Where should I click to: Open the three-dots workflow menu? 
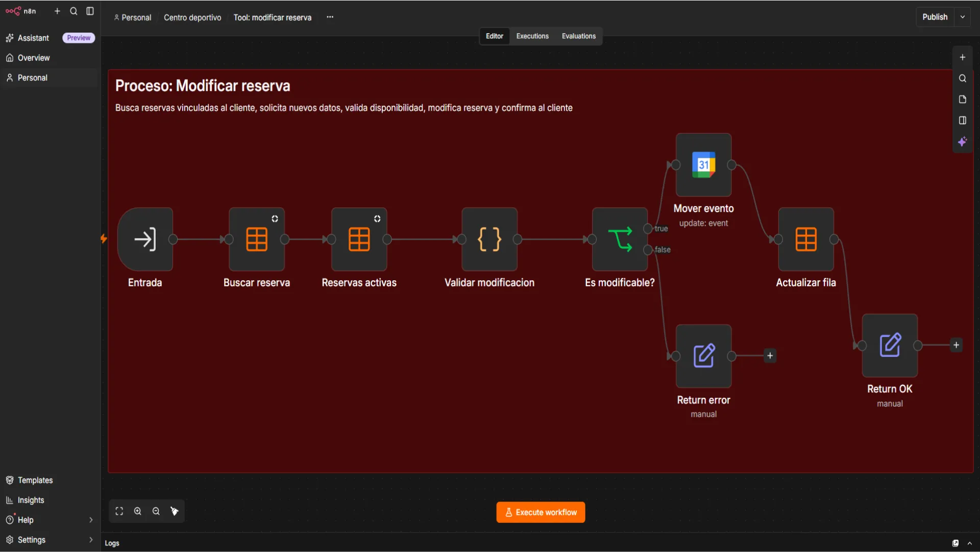(330, 17)
